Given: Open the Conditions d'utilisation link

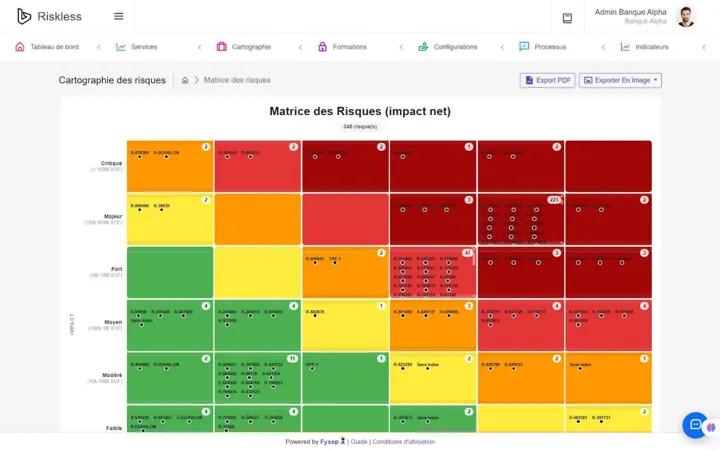Looking at the screenshot, I should pos(404,442).
